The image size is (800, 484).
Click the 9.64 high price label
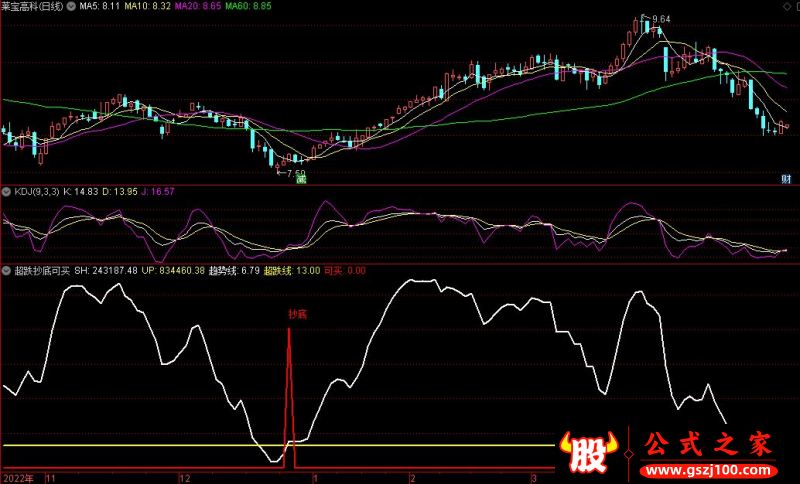click(x=661, y=19)
